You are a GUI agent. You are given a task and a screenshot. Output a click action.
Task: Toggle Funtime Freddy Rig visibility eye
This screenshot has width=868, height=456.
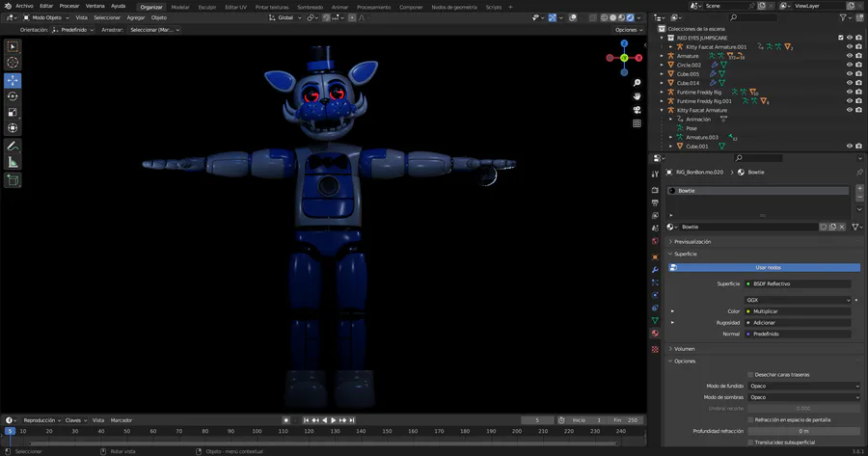tap(850, 92)
